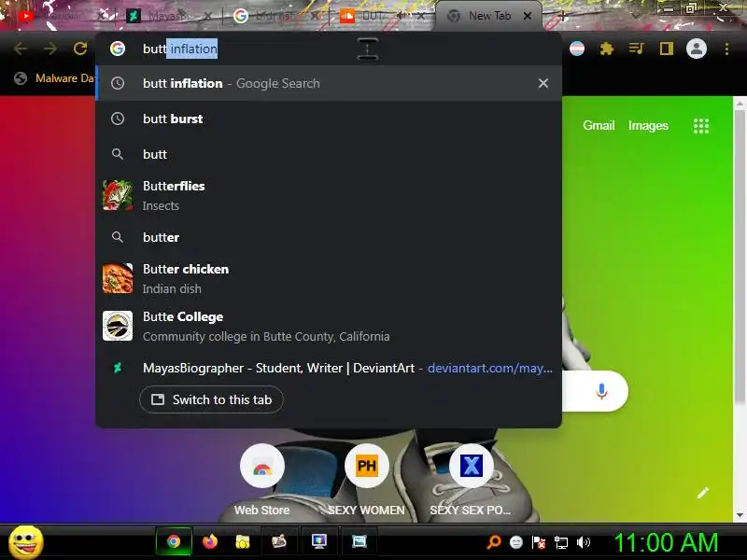Click the orange magnifier tray icon

pos(494,542)
